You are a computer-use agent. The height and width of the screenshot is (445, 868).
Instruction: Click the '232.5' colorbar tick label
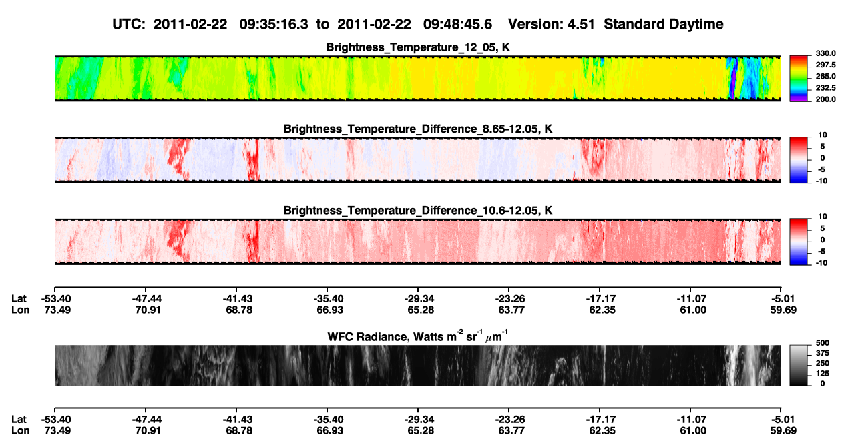tap(825, 88)
